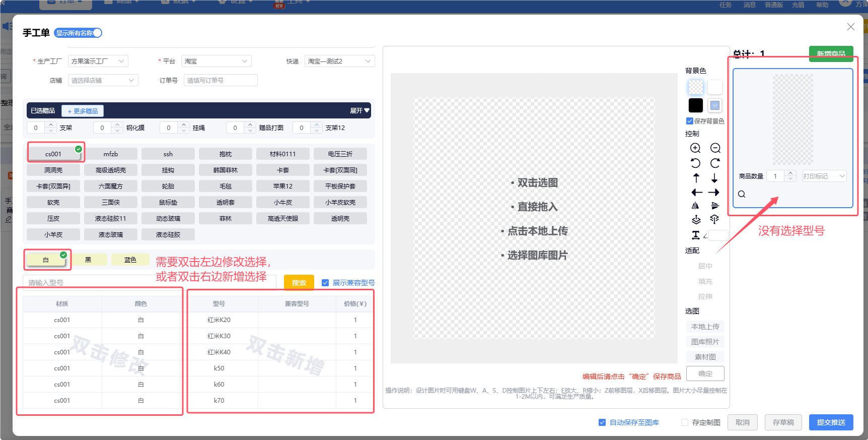The image size is (868, 440).
Task: Click the 存草稿 button
Action: coord(783,422)
